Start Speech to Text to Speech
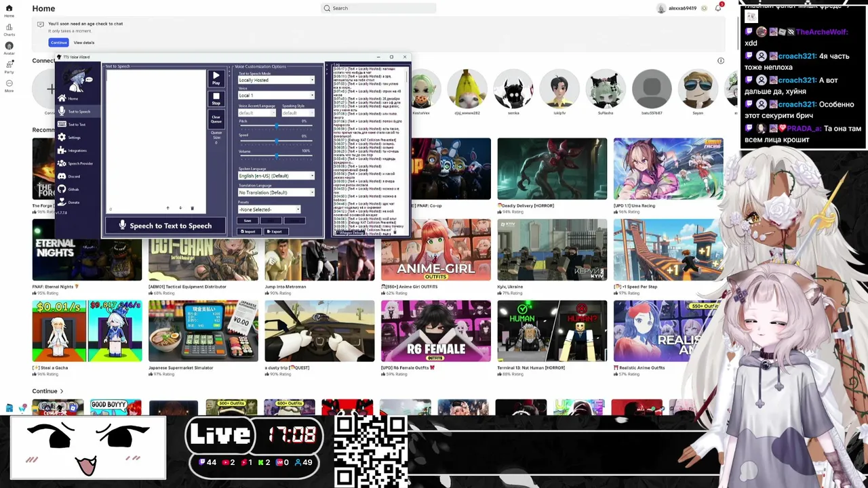This screenshot has width=868, height=488. point(165,226)
